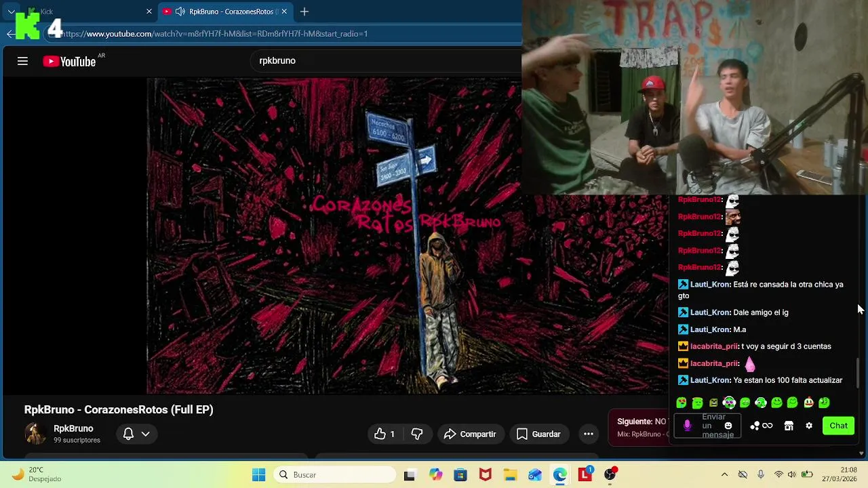Viewport: 868px width, 488px height.
Task: Click the Compartir share button
Action: pos(470,434)
